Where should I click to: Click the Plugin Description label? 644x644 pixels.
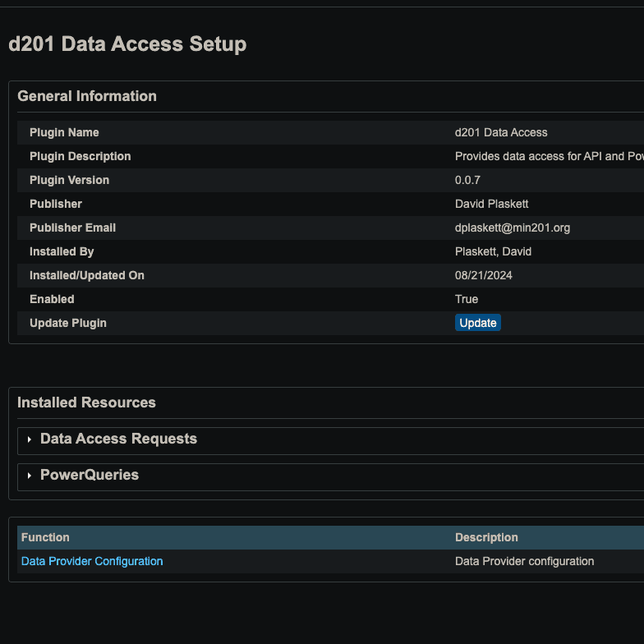pos(80,156)
